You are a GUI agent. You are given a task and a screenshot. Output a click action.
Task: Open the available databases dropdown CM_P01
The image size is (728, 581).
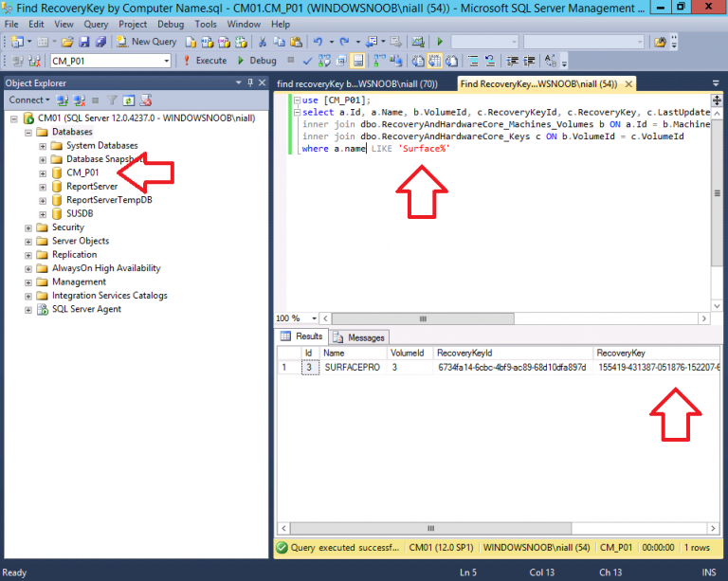pyautogui.click(x=166, y=61)
